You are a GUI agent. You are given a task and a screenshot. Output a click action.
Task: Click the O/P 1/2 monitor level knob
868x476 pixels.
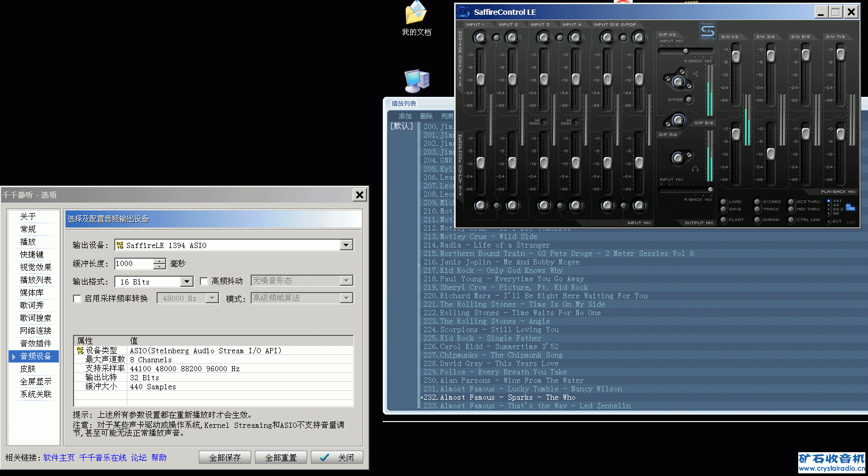click(678, 81)
